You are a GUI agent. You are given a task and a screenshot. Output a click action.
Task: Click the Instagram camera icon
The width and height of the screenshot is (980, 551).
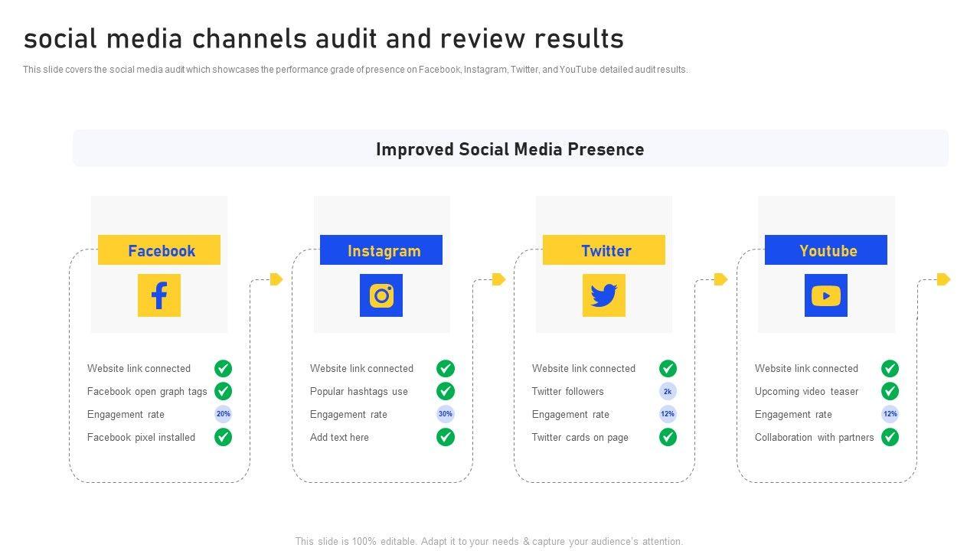[x=381, y=295]
